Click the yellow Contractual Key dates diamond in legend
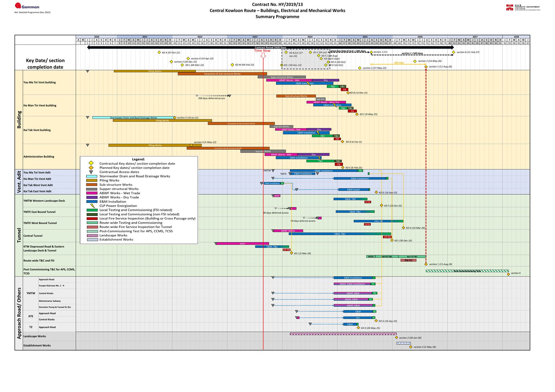The height and width of the screenshot is (392, 555). pos(91,163)
